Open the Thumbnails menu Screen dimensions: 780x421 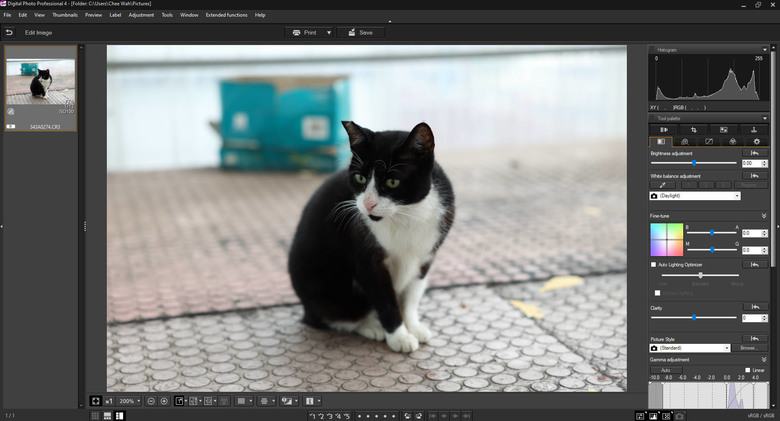pyautogui.click(x=65, y=15)
